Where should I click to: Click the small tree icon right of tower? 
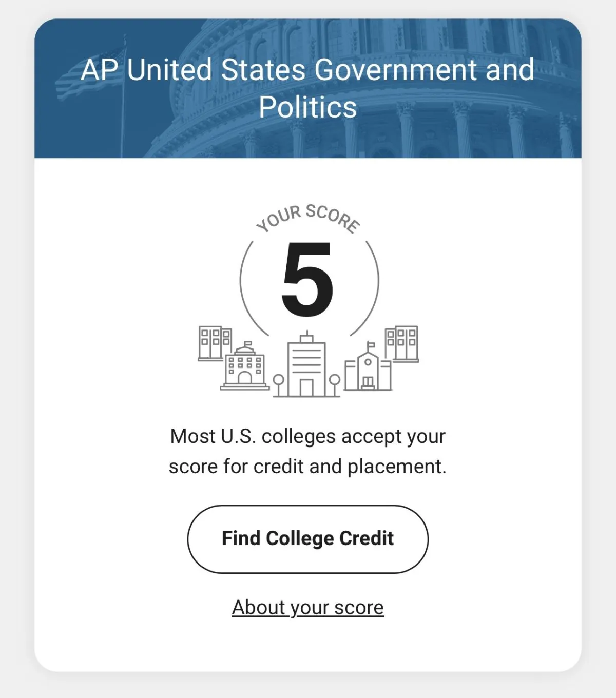click(334, 385)
